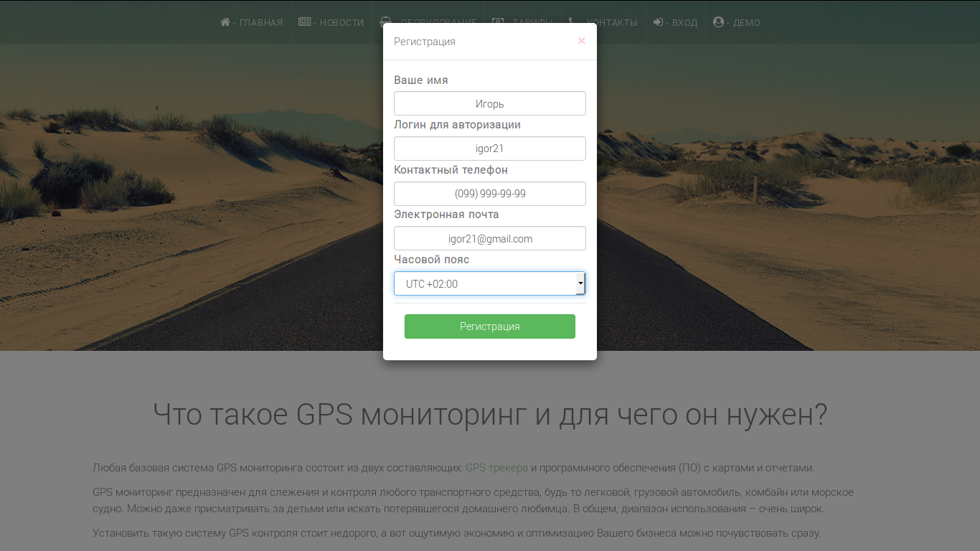The image size is (980, 551).
Task: Click the Логин для авторизации label
Action: tap(457, 125)
